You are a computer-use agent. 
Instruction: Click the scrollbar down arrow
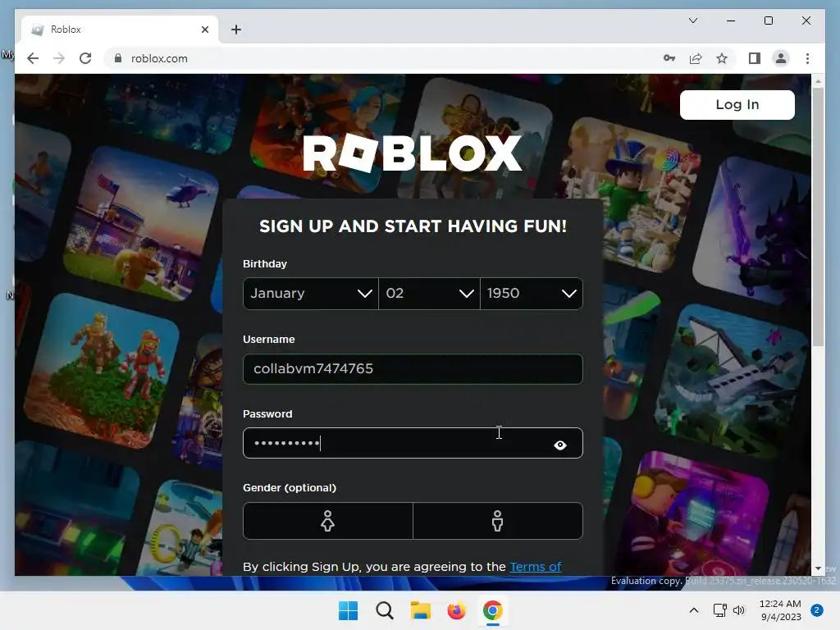(818, 568)
